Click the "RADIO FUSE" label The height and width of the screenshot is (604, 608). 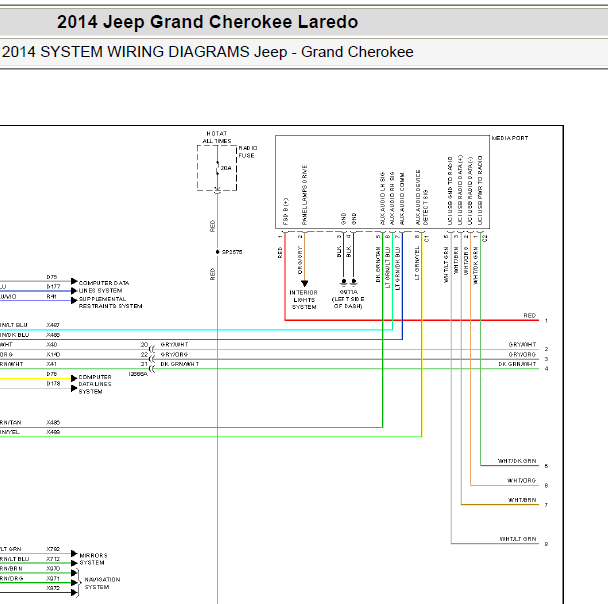coord(248,152)
